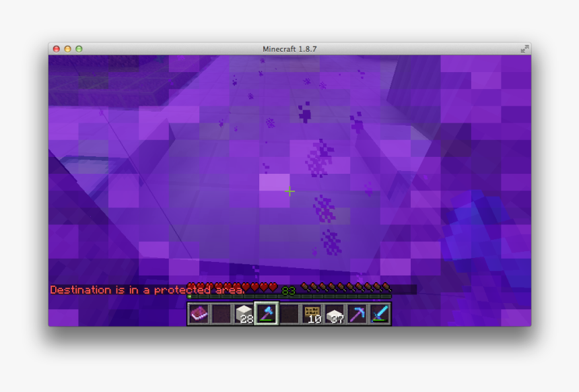The width and height of the screenshot is (579, 392).
Task: Click the drumstick hunger bar
Action: click(346, 287)
